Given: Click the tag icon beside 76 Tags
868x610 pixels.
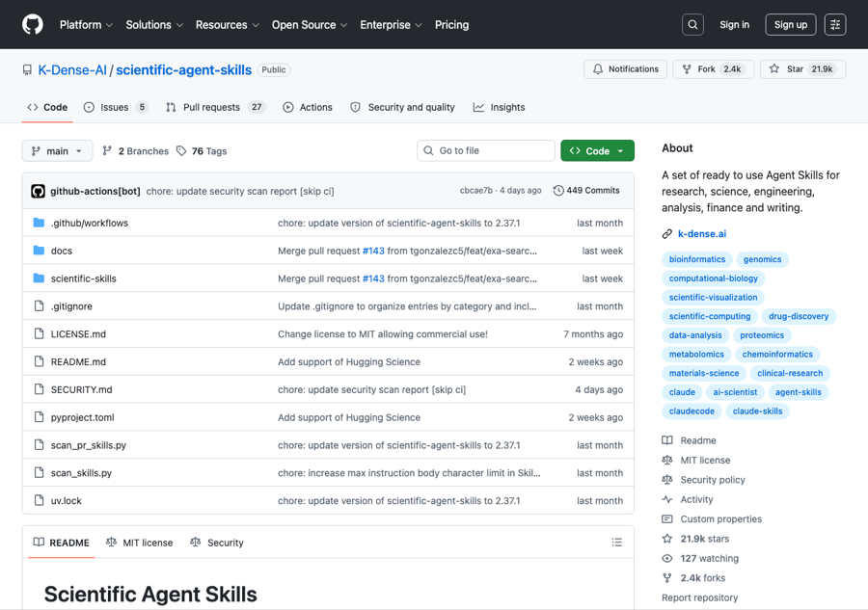Looking at the screenshot, I should [x=181, y=151].
